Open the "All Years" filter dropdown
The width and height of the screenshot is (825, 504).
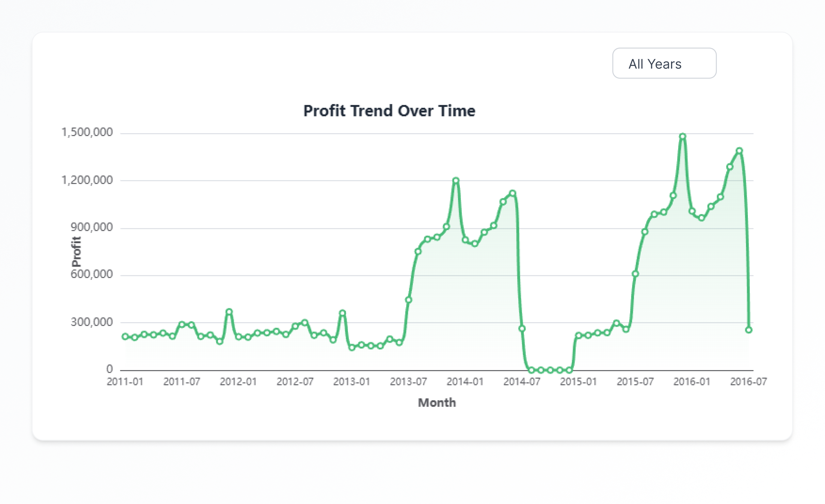click(x=664, y=63)
